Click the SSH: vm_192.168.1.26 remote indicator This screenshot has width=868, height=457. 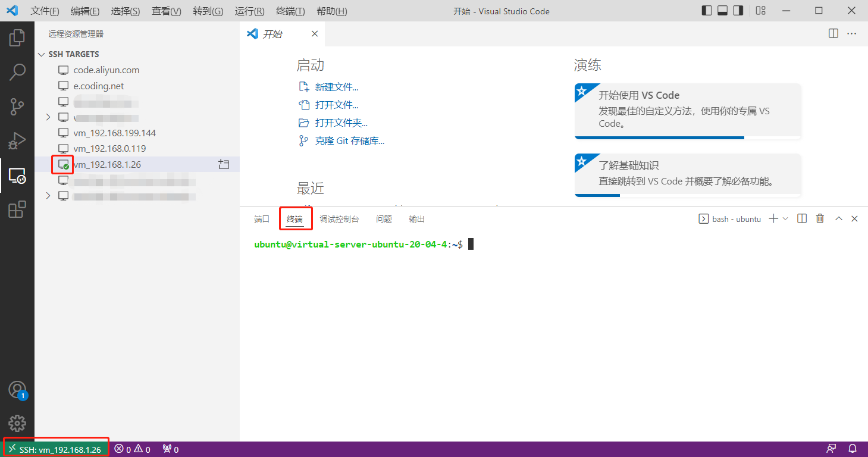pyautogui.click(x=57, y=449)
